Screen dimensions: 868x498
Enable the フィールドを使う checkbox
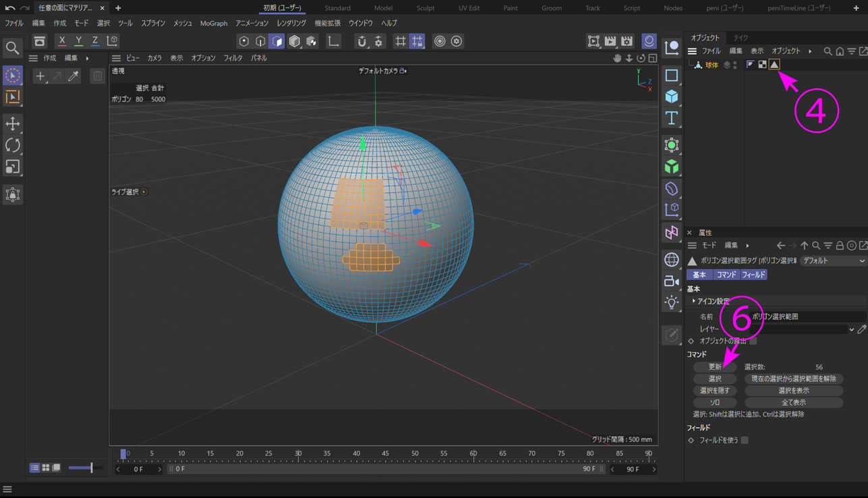click(x=745, y=440)
